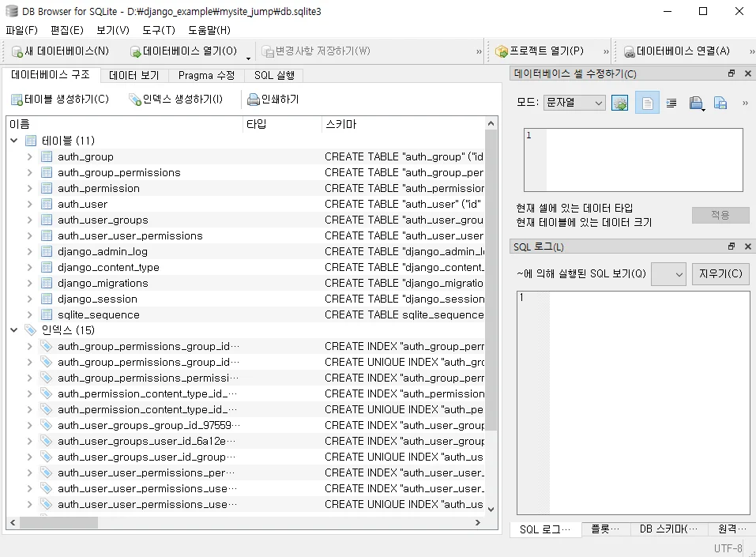This screenshot has width=756, height=557.
Task: Expand the django_admin_log table node
Action: click(29, 251)
